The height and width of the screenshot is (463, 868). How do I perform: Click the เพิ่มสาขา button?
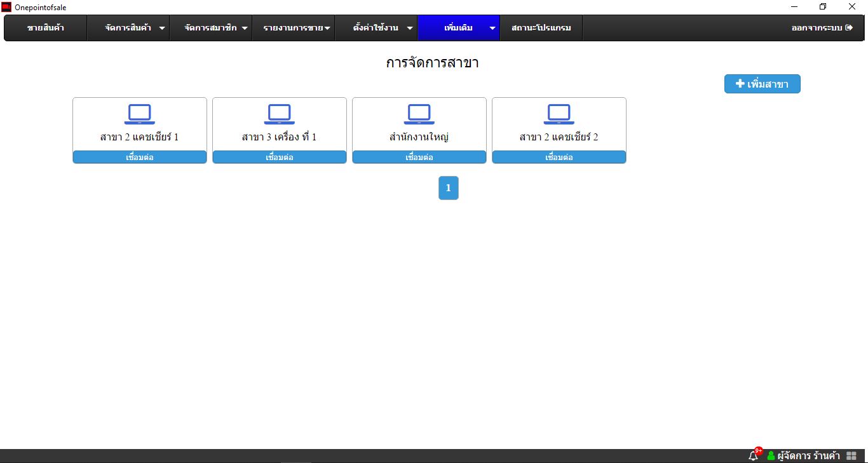point(763,84)
